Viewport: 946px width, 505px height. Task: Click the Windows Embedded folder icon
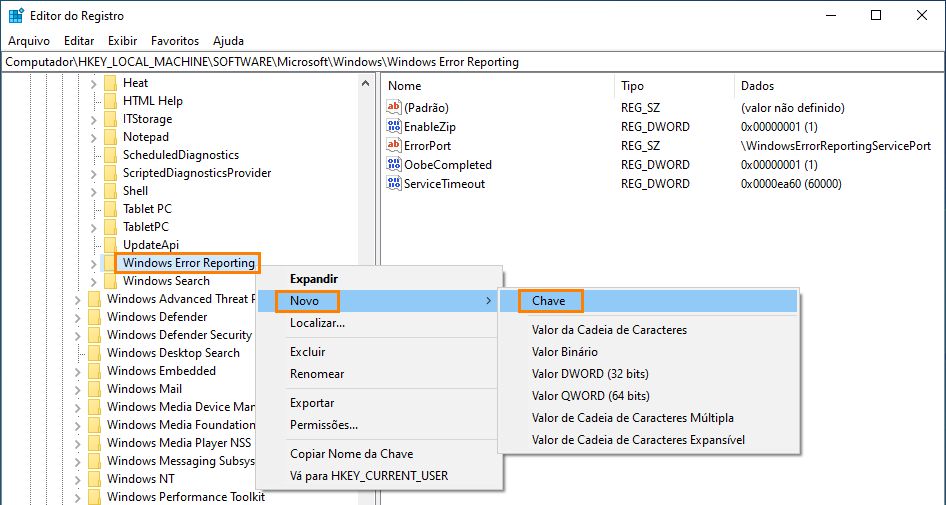(95, 371)
